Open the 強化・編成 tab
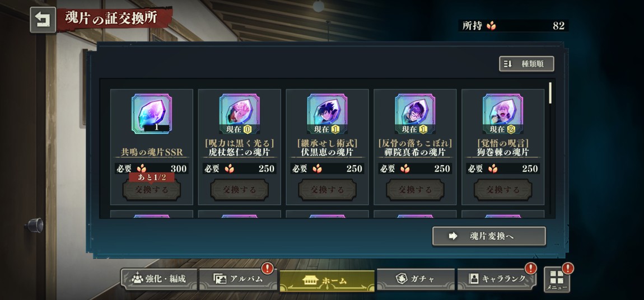This screenshot has height=300, width=644. coord(159,279)
